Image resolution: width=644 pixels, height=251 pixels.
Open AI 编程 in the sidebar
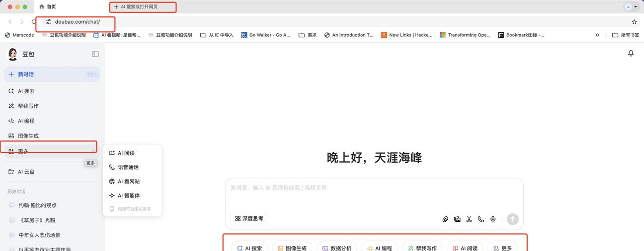click(x=52, y=121)
